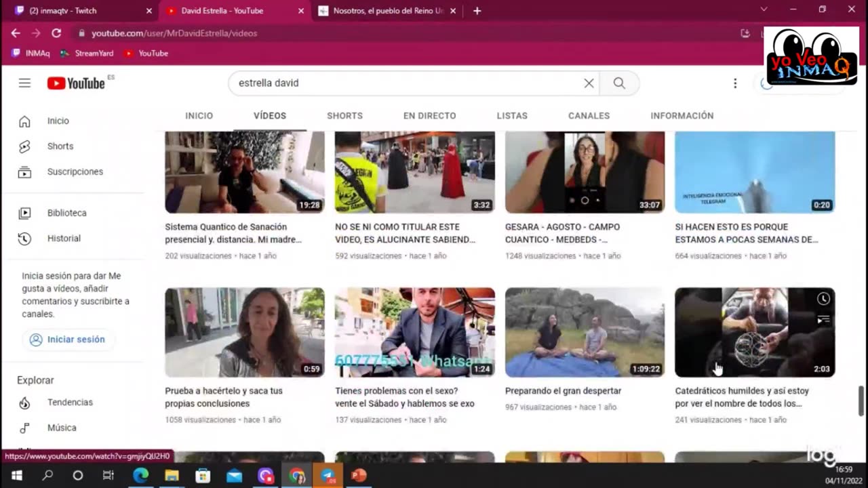
Task: Click the 0:59 woman video thumbnail
Action: 245,332
